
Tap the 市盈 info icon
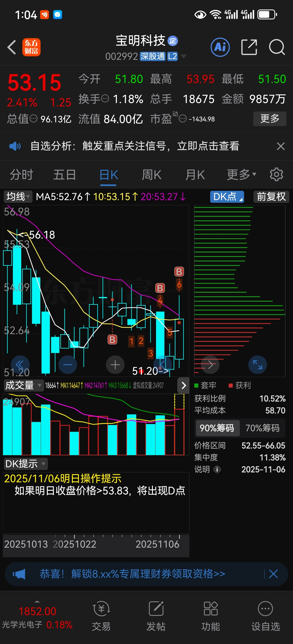pyautogui.click(x=183, y=119)
